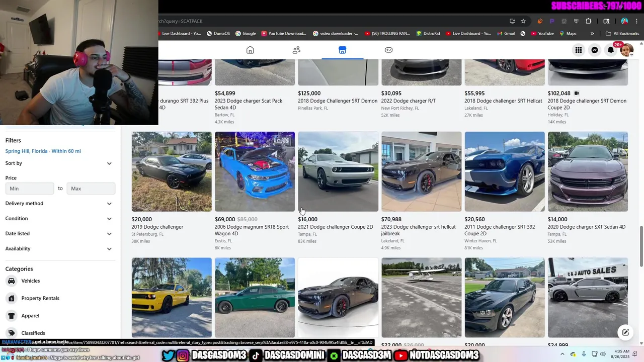Open the Gmail bookmark
Image resolution: width=644 pixels, height=362 pixels.
(505, 34)
